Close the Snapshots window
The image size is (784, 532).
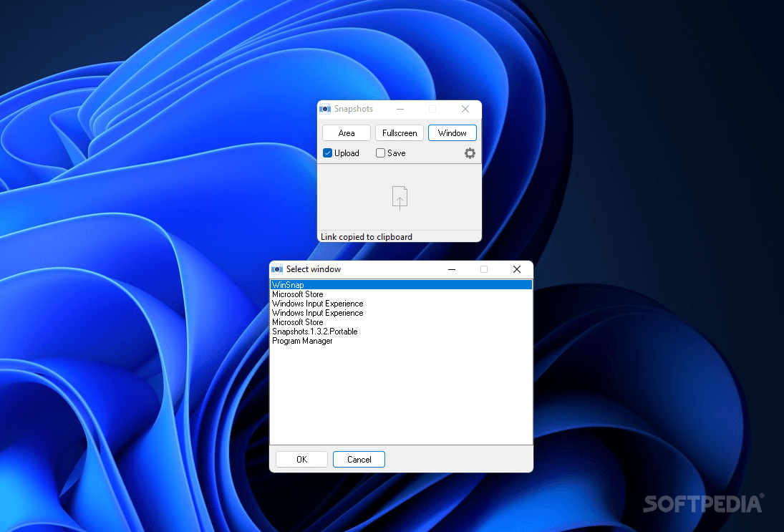465,109
